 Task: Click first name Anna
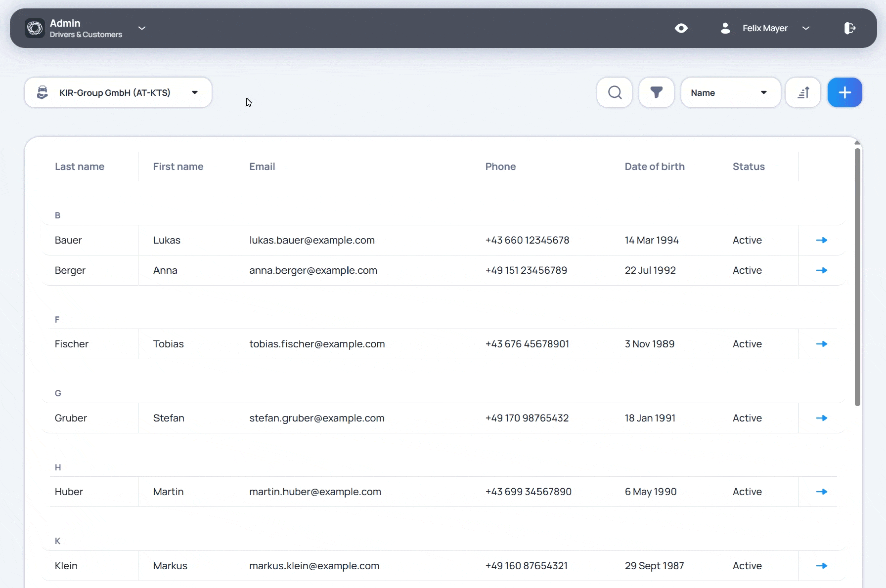click(x=165, y=270)
